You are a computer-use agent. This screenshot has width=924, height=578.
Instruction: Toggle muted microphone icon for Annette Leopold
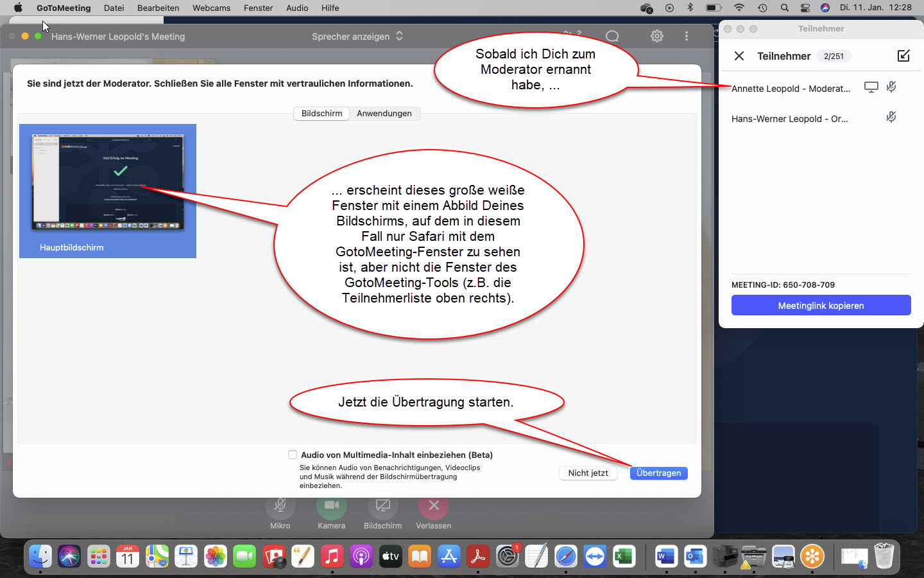(x=891, y=87)
